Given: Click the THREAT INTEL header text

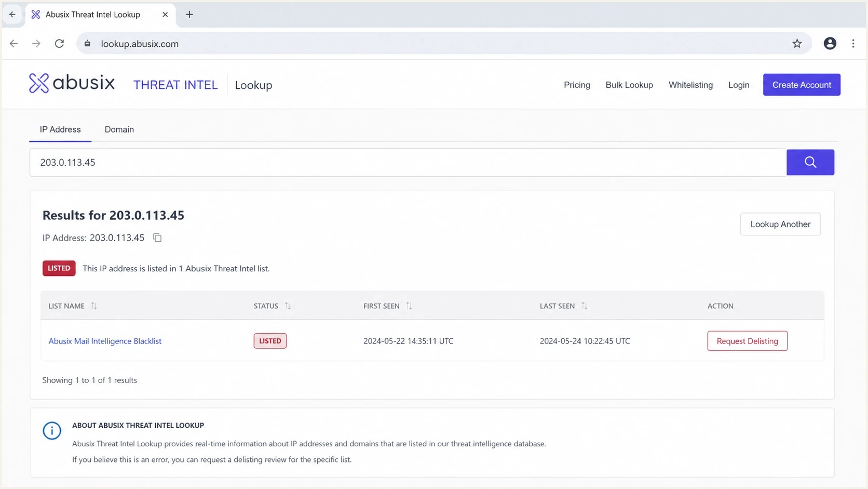Looking at the screenshot, I should coord(175,85).
